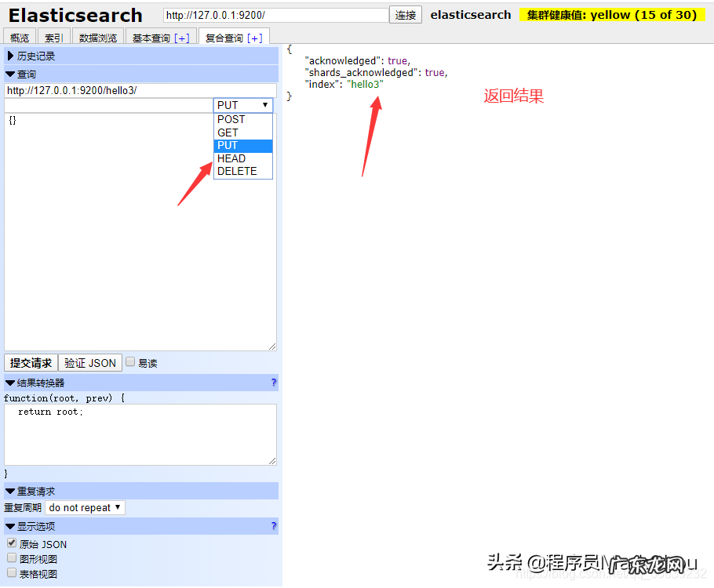
Task: Click the 提交请求 button
Action: point(31,363)
